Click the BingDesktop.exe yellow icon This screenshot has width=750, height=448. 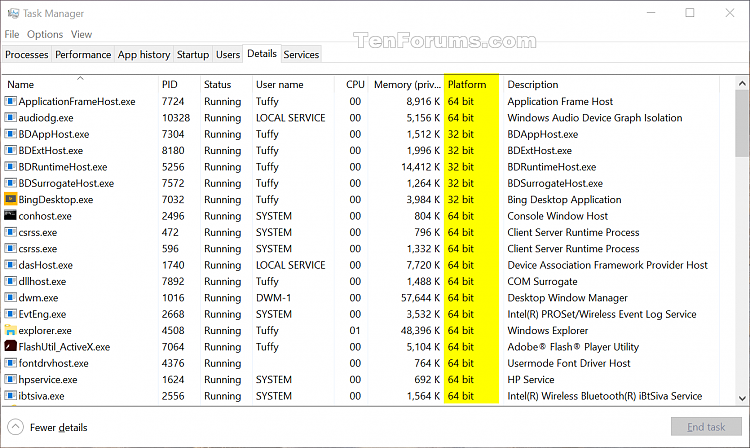point(10,199)
